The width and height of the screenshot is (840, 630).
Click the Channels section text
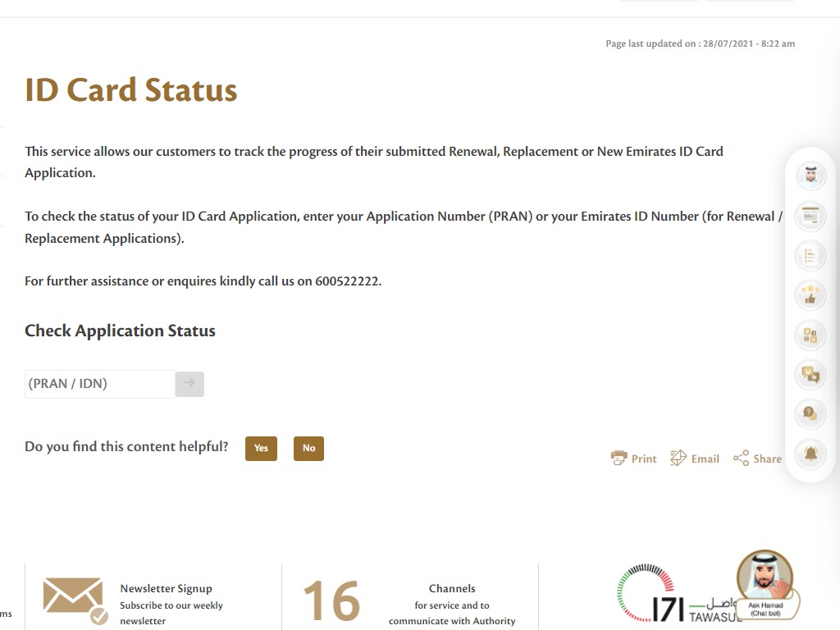[452, 588]
